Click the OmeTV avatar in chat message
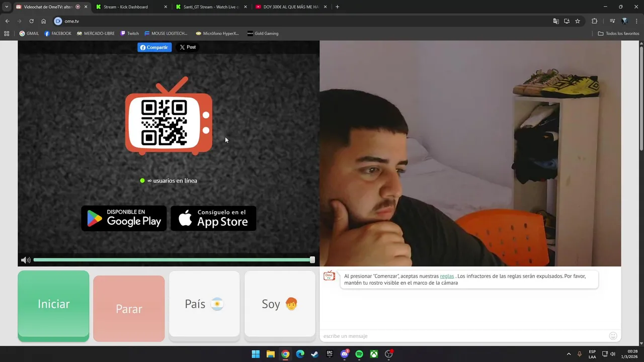Screen dimensions: 644x362 [x=329, y=276]
